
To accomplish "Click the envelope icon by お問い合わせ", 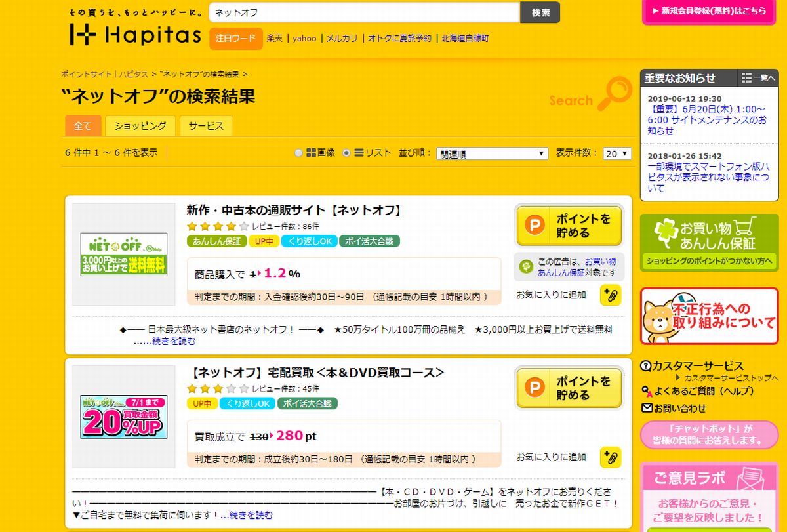I will coord(648,408).
